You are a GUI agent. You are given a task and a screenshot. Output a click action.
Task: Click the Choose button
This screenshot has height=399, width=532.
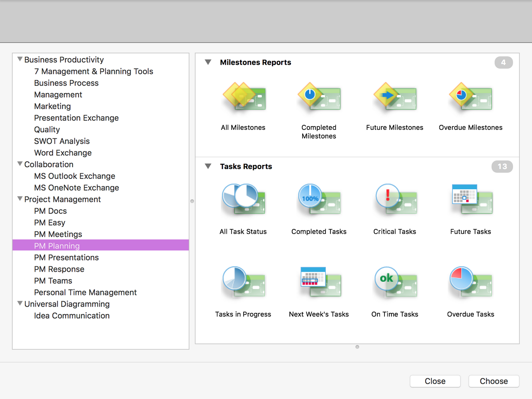tap(494, 381)
